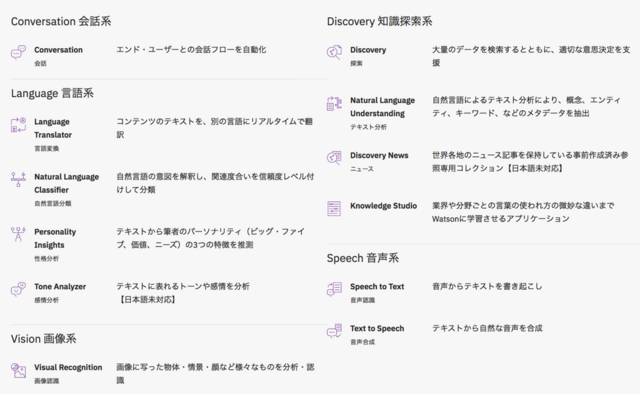Click the Conversation speech-bubble icon
The image size is (640, 394).
18,52
